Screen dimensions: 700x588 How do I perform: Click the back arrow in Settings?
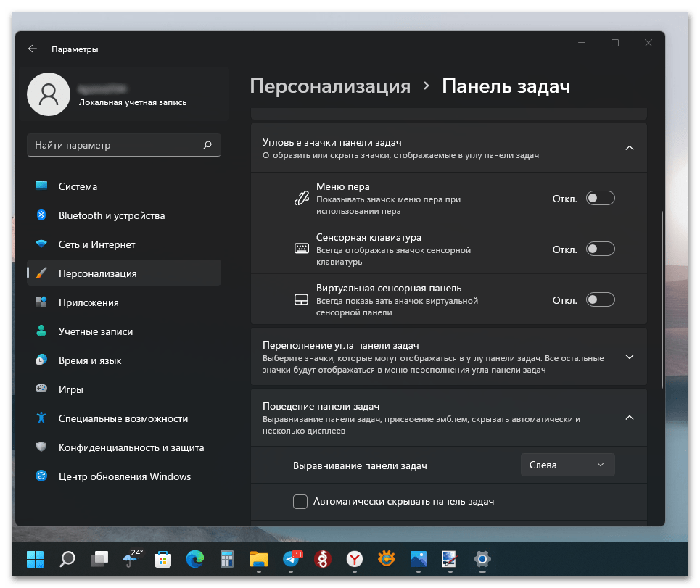32,49
